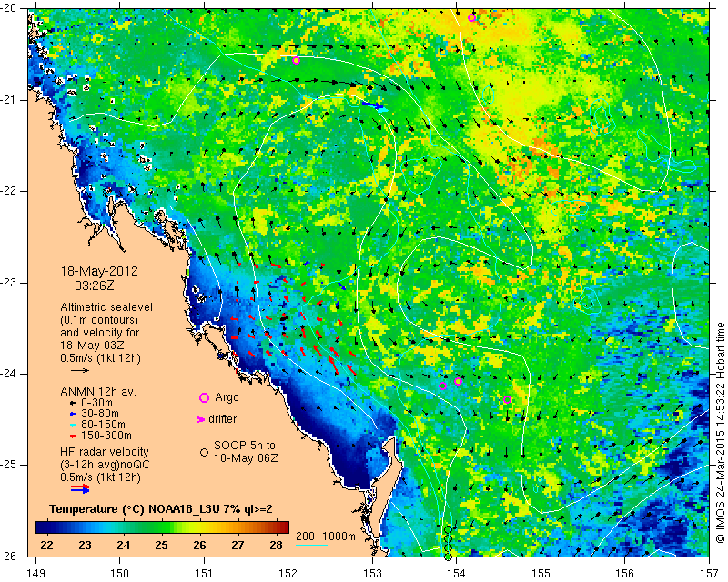
Task: Select the 80-150m cyan arrow symbol
Action: tap(73, 425)
